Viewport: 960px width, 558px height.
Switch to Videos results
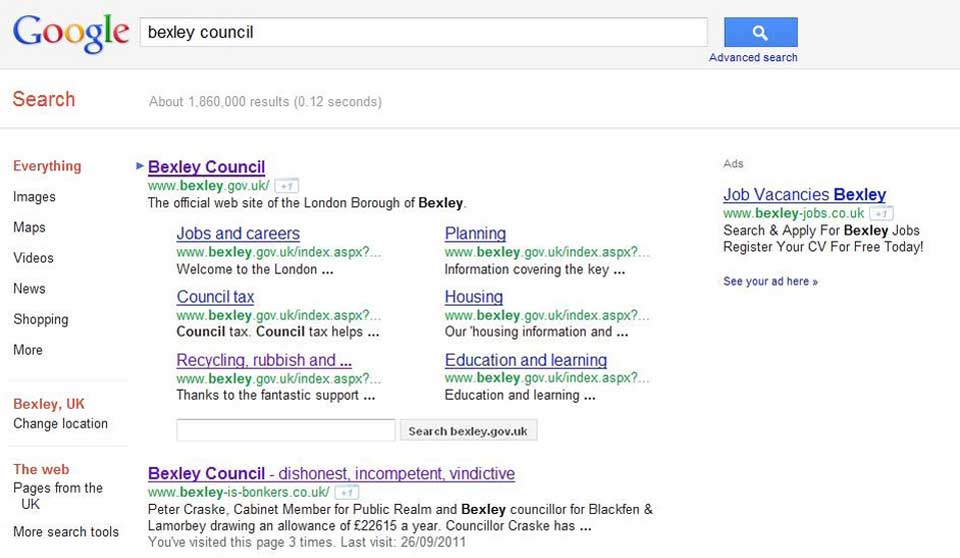(x=33, y=258)
